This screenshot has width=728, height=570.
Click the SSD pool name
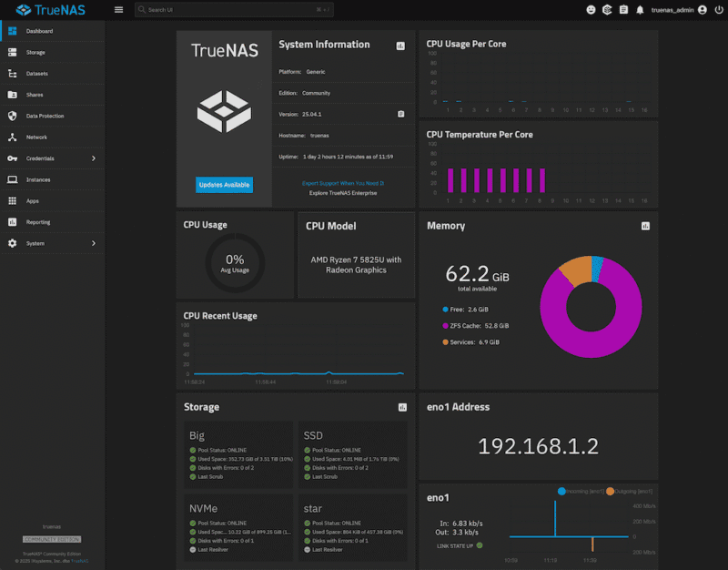tap(313, 436)
